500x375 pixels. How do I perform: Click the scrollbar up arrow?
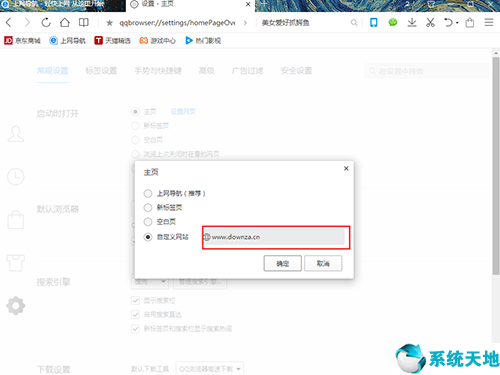tap(496, 53)
